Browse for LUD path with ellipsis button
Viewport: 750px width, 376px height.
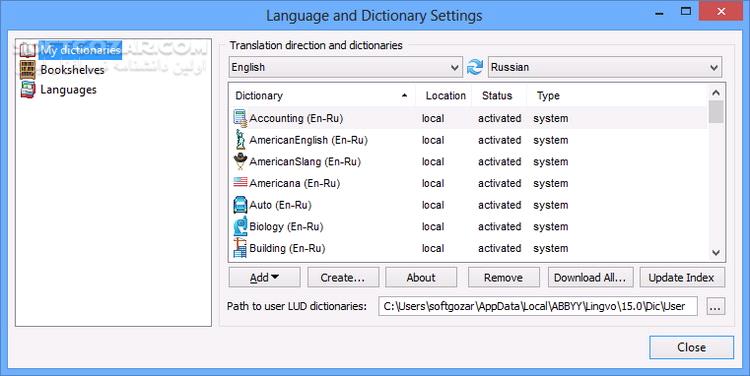(x=715, y=306)
